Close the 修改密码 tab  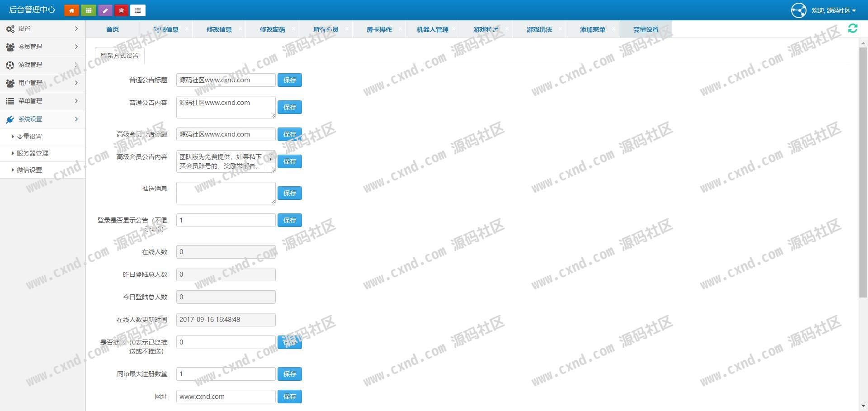click(293, 28)
